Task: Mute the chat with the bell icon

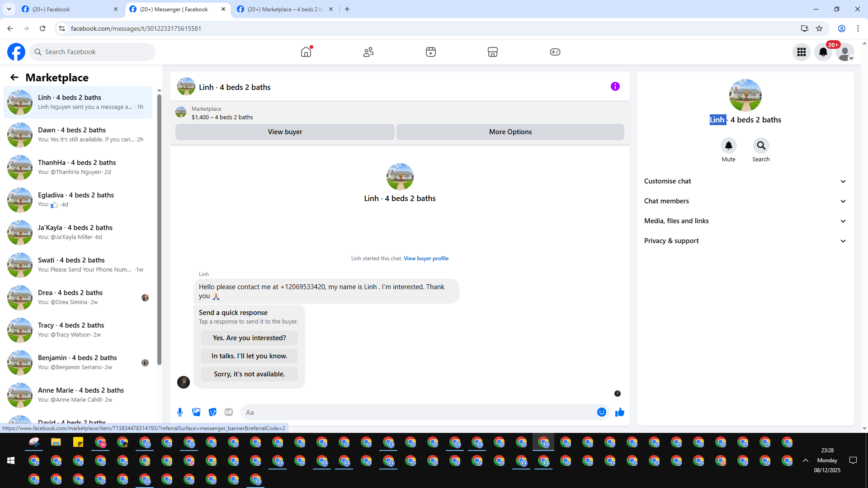Action: click(729, 145)
